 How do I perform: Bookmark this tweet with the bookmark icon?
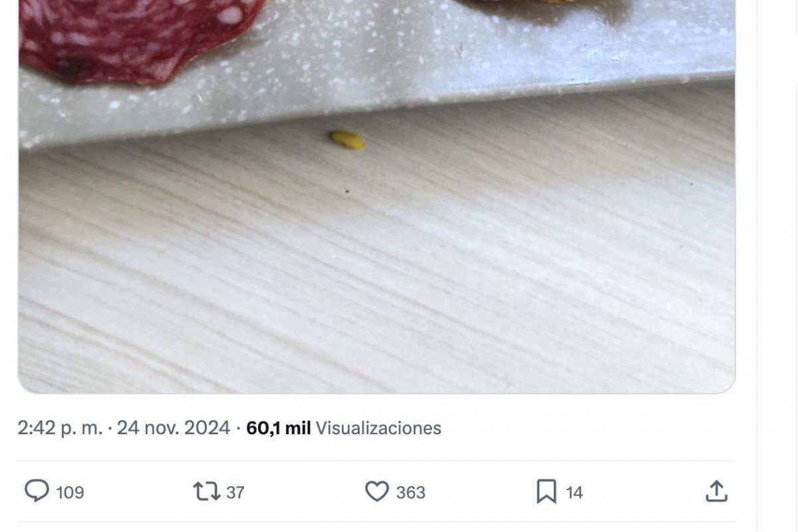[x=546, y=491]
